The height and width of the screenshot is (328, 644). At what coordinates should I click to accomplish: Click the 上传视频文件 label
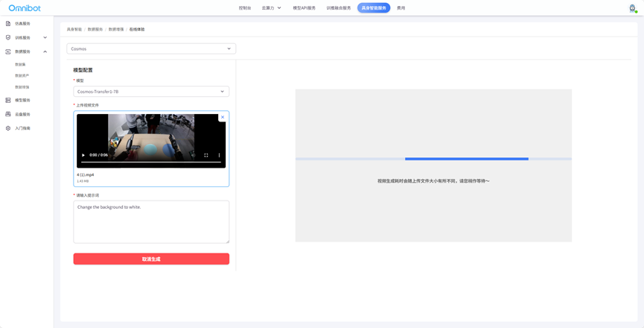(88, 105)
